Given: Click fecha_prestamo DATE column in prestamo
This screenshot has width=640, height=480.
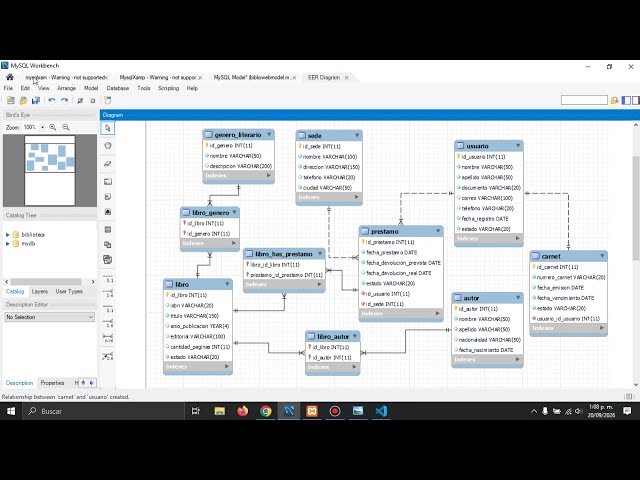Looking at the screenshot, I should click(x=391, y=252).
